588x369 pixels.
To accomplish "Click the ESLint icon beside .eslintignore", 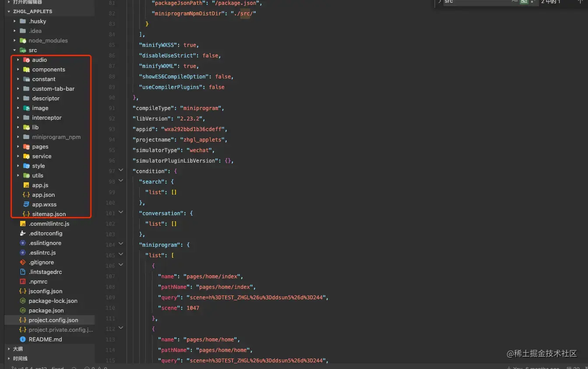I will pyautogui.click(x=23, y=243).
